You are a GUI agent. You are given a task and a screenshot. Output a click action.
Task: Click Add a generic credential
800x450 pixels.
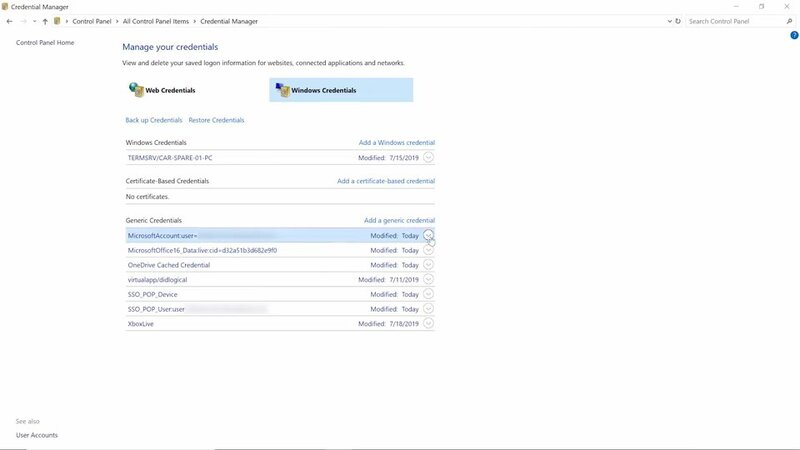[399, 220]
